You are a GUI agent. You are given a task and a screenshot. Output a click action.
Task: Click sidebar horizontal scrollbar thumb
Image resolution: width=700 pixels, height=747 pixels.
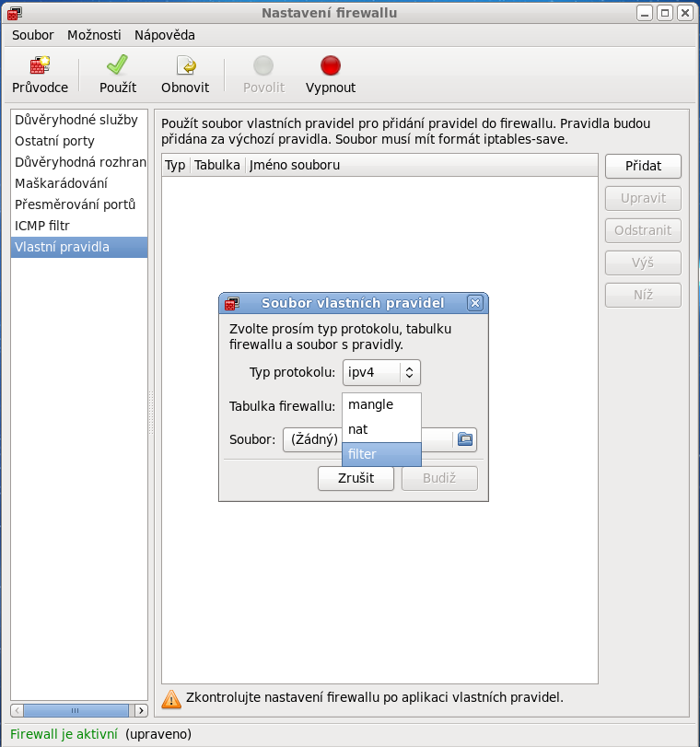[76, 711]
